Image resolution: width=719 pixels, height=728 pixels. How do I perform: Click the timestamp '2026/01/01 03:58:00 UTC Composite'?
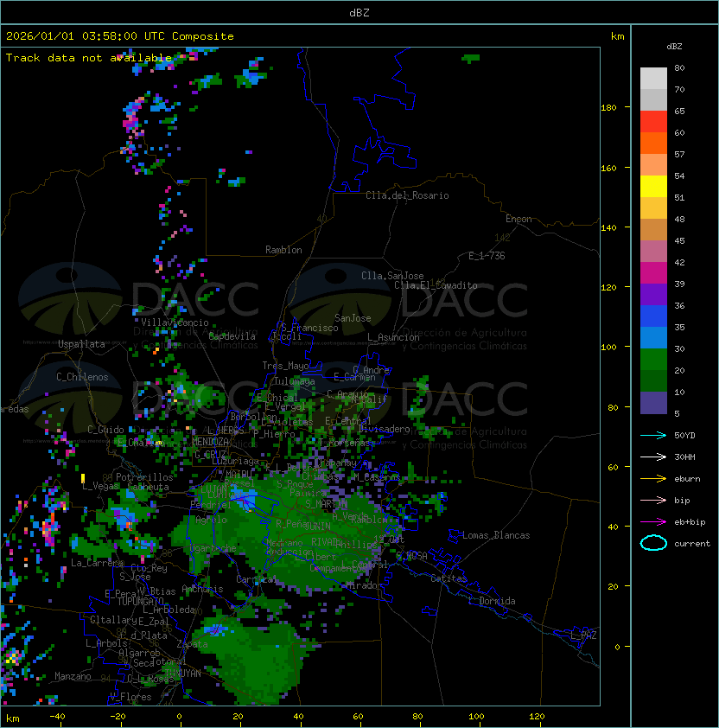click(x=120, y=36)
